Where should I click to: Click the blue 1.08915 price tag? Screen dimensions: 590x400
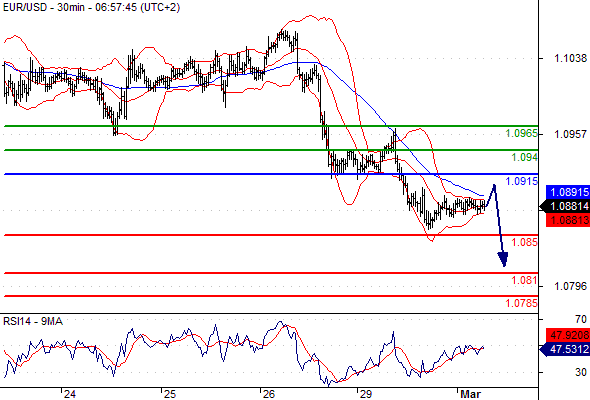[568, 192]
